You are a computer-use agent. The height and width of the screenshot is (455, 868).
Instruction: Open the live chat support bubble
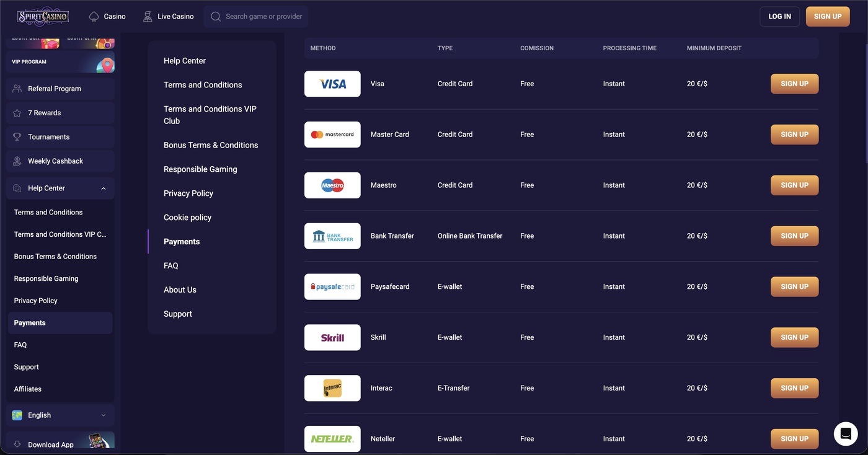[x=846, y=435]
